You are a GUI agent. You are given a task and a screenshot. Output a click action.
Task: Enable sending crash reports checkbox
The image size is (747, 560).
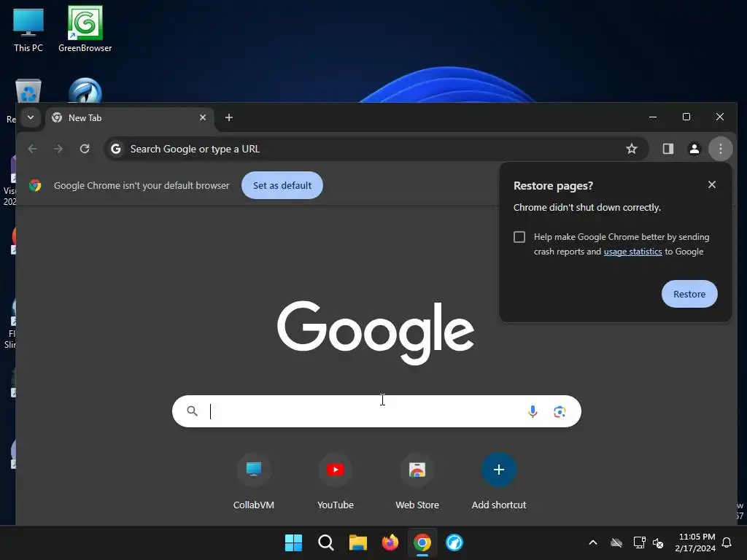(x=519, y=237)
